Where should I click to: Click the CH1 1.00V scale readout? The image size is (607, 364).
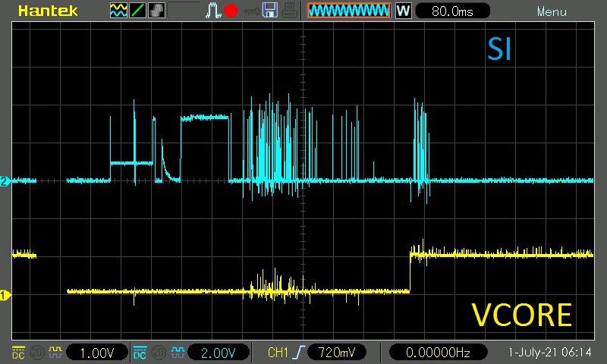coord(97,353)
